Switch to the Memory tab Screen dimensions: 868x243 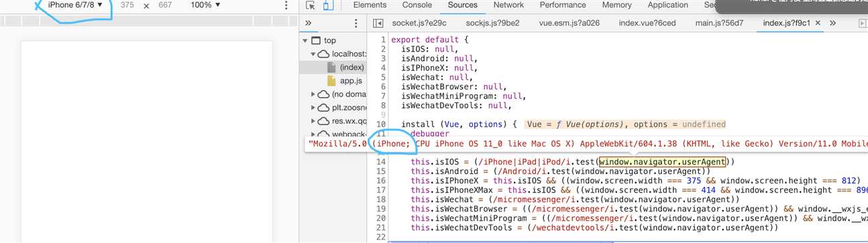coord(616,5)
